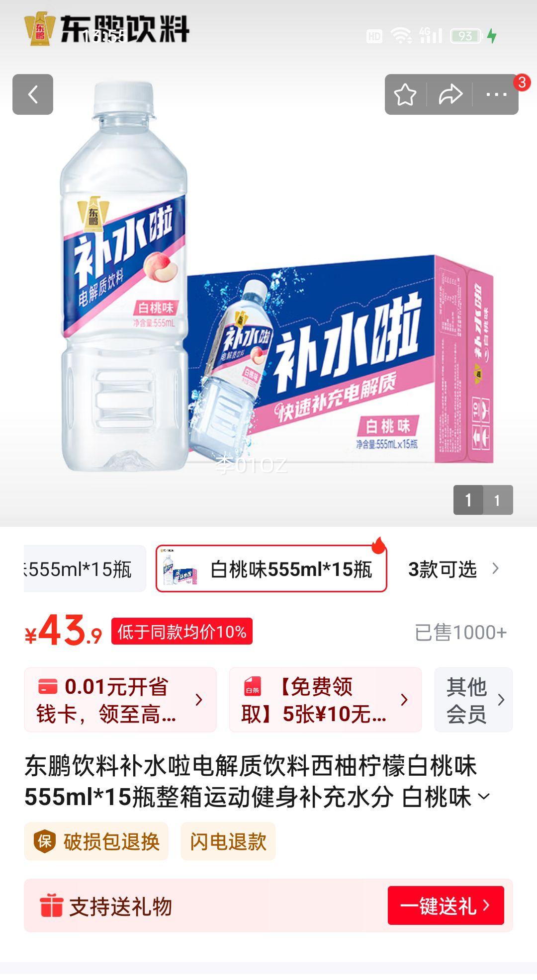Tap the back arrow icon
537x980 pixels.
pos(33,94)
